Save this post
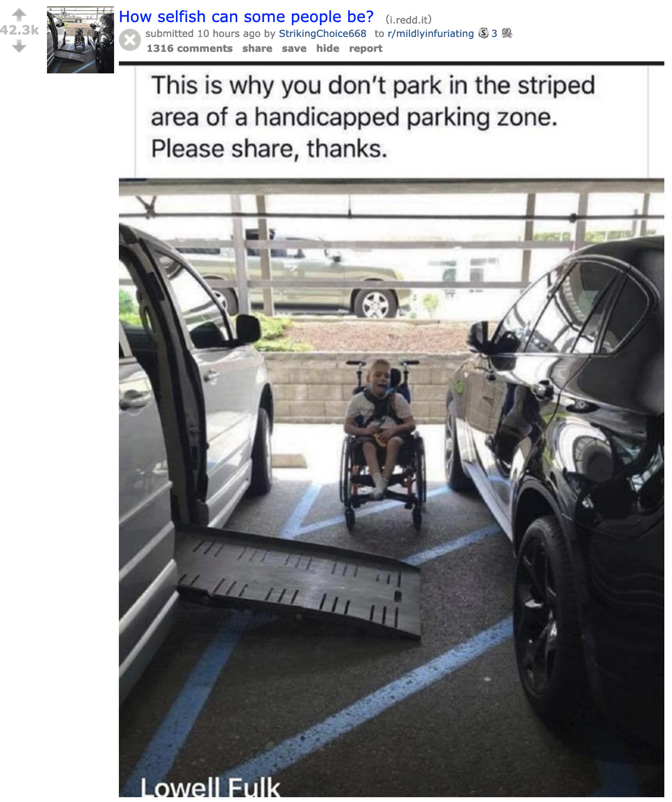 [x=294, y=48]
